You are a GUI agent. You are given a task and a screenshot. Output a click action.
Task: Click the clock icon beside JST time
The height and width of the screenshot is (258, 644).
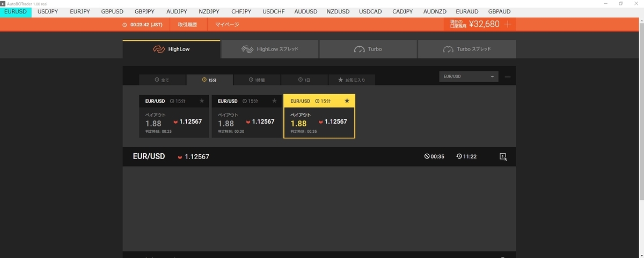(x=125, y=25)
